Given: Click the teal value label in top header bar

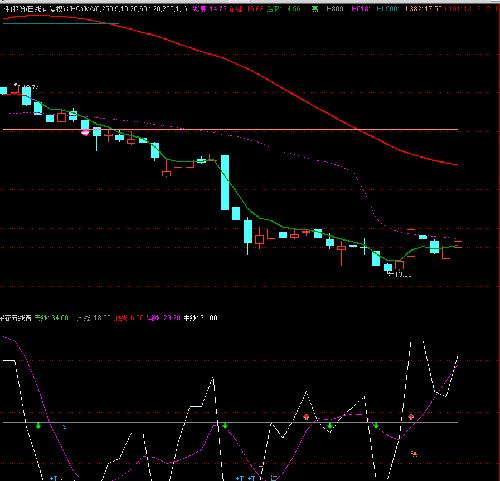Looking at the screenshot, I should pyautogui.click(x=387, y=9).
